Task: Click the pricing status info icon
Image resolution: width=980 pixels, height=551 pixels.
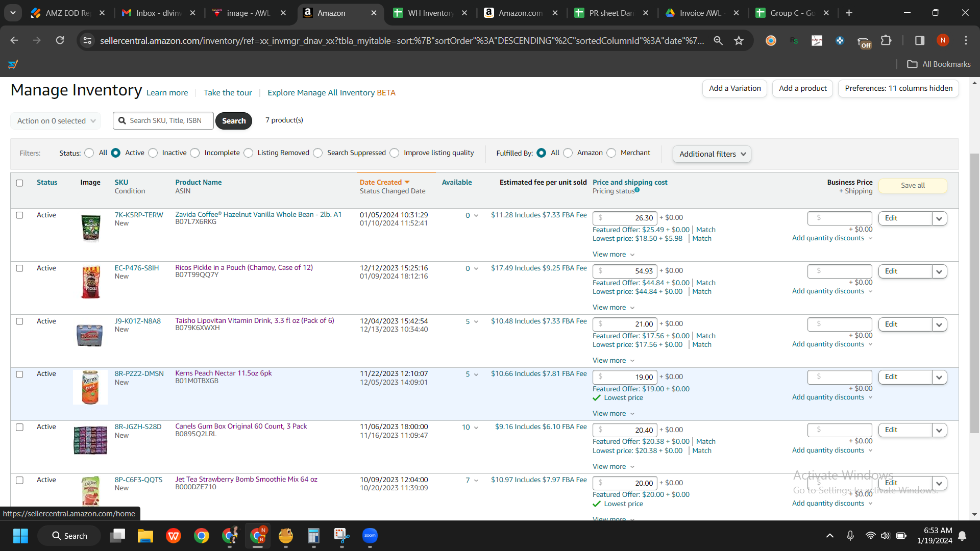Action: 637,190
